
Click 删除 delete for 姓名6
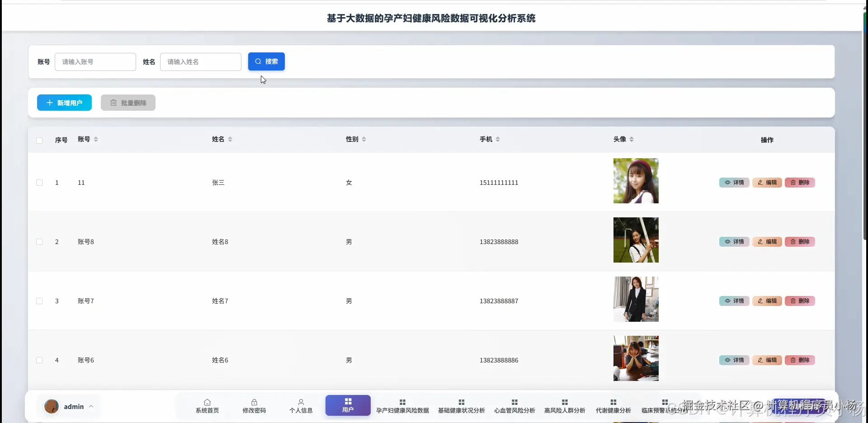point(800,360)
